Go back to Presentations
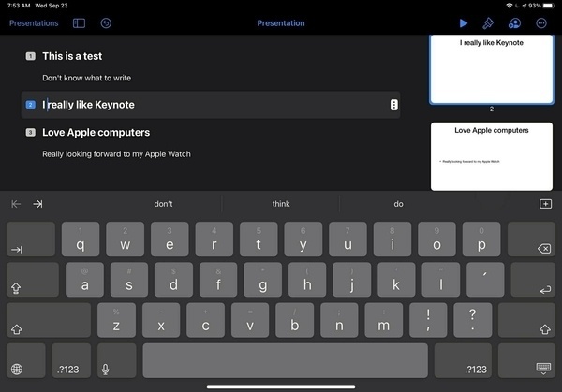 34,22
